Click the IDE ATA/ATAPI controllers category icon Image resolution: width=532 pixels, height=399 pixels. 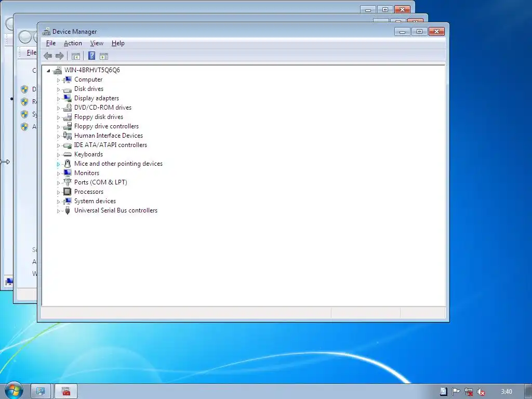point(68,145)
